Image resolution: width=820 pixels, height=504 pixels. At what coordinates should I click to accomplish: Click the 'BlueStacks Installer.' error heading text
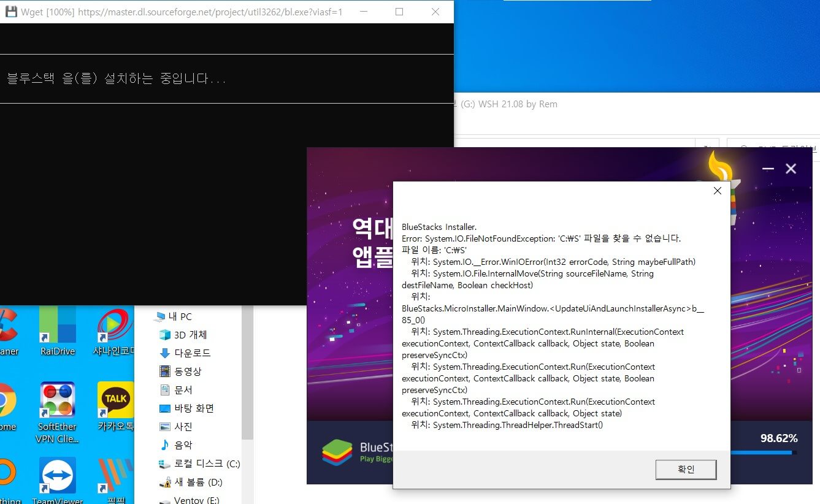point(439,227)
